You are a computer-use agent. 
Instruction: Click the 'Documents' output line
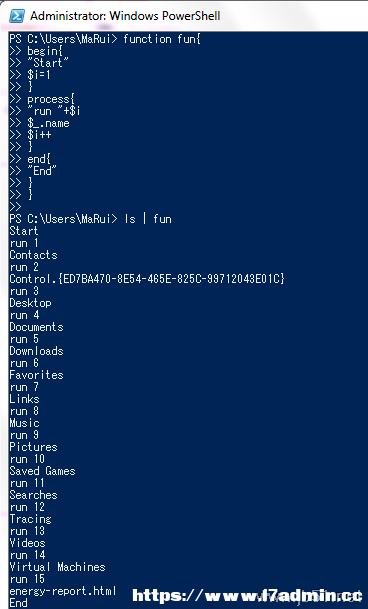pos(36,327)
